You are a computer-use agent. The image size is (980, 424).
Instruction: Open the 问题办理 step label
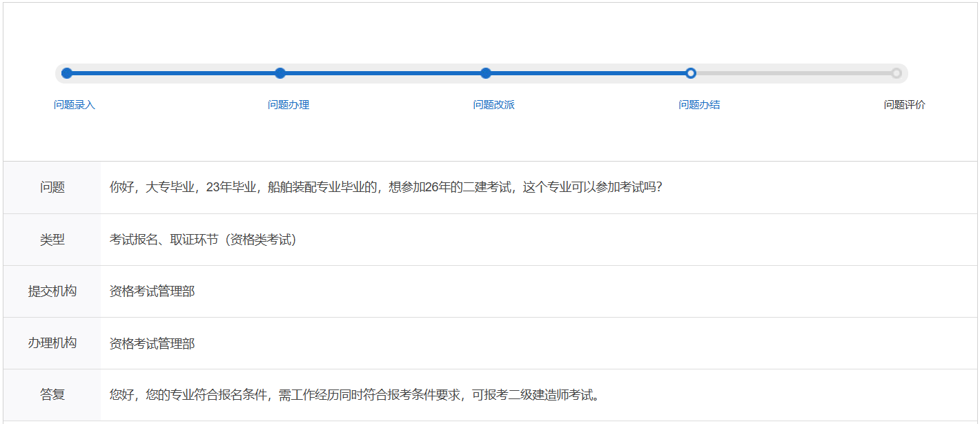pyautogui.click(x=288, y=105)
